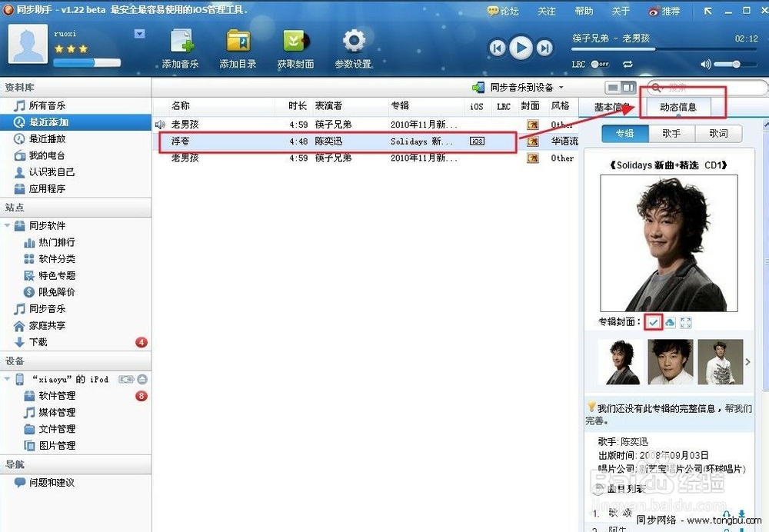Open Sync Music to Device dropdown
Screen dimensions: 769x532
pyautogui.click(x=518, y=88)
